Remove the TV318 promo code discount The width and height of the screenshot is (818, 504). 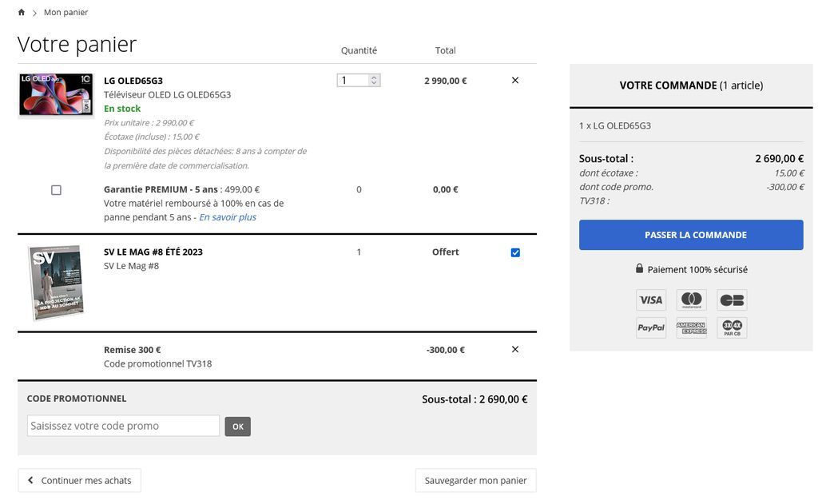point(514,350)
